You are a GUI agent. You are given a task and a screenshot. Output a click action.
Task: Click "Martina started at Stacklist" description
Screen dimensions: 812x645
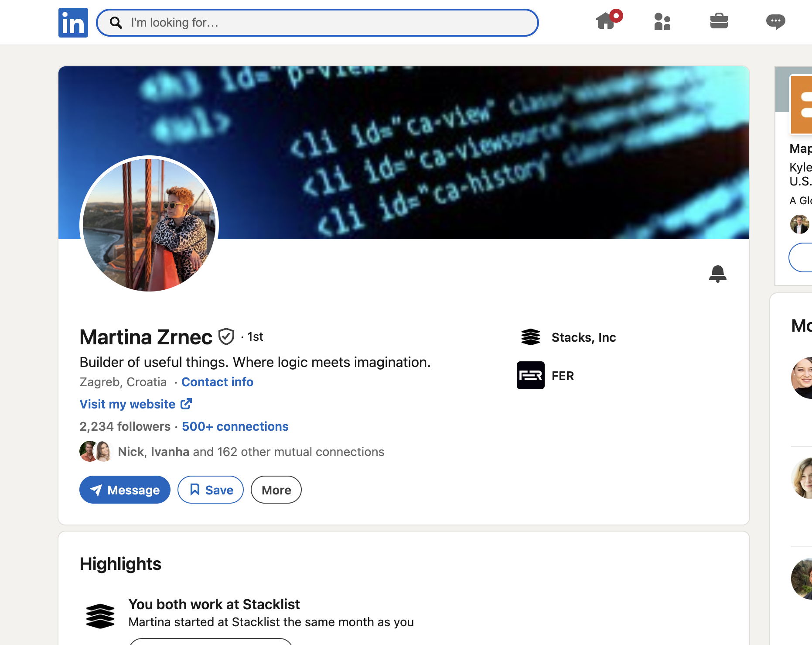[x=271, y=622]
